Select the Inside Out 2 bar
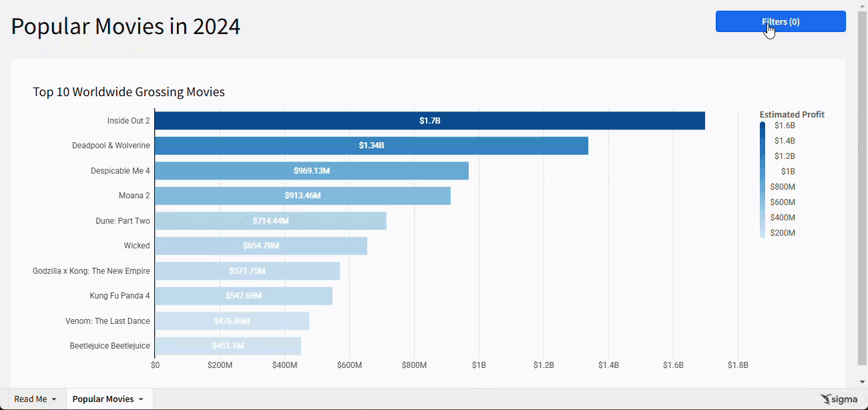The height and width of the screenshot is (410, 868). point(429,121)
